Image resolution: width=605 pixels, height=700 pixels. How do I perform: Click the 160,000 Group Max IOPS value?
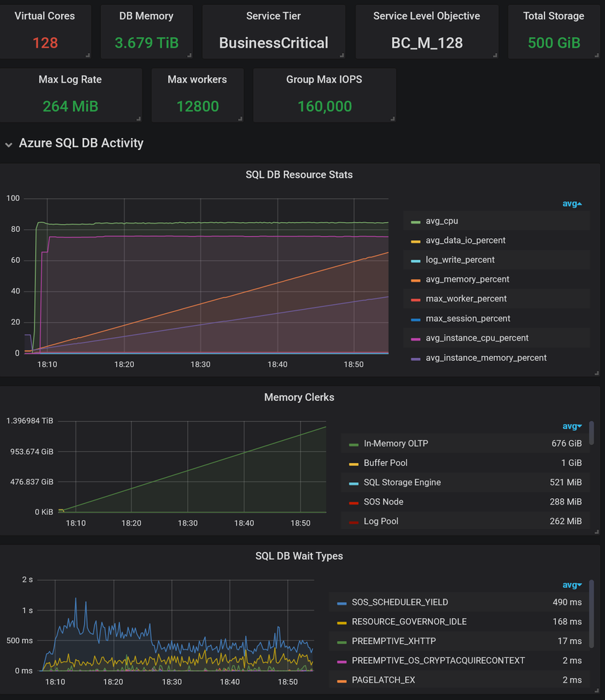point(325,107)
